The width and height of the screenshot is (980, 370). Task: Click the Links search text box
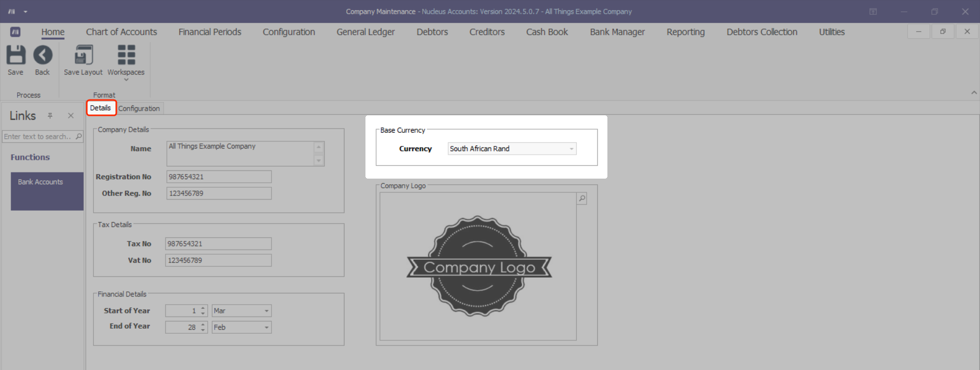38,136
